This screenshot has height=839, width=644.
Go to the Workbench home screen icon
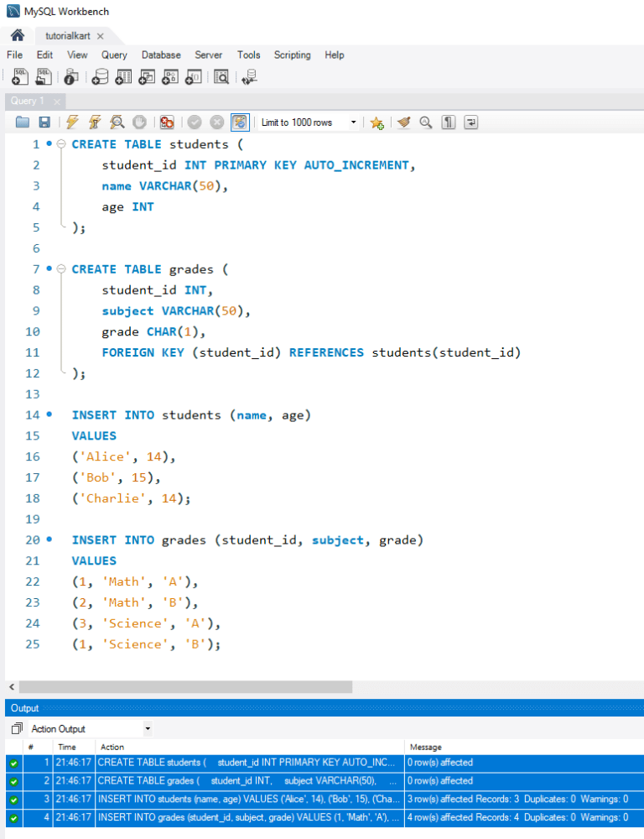(x=17, y=35)
